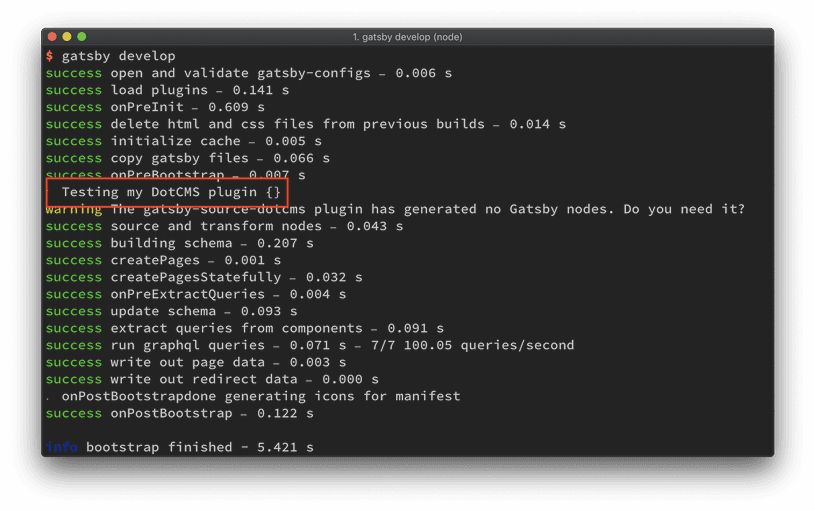Image resolution: width=815 pixels, height=511 pixels.
Task: Click the 'onPreExtractQueries – 0.004 s' line
Action: click(x=195, y=294)
